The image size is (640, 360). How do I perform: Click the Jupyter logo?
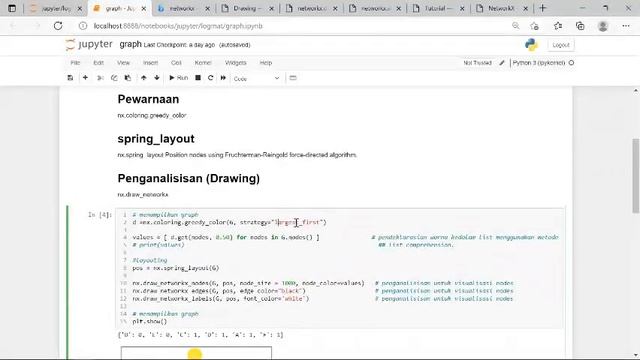click(89, 44)
